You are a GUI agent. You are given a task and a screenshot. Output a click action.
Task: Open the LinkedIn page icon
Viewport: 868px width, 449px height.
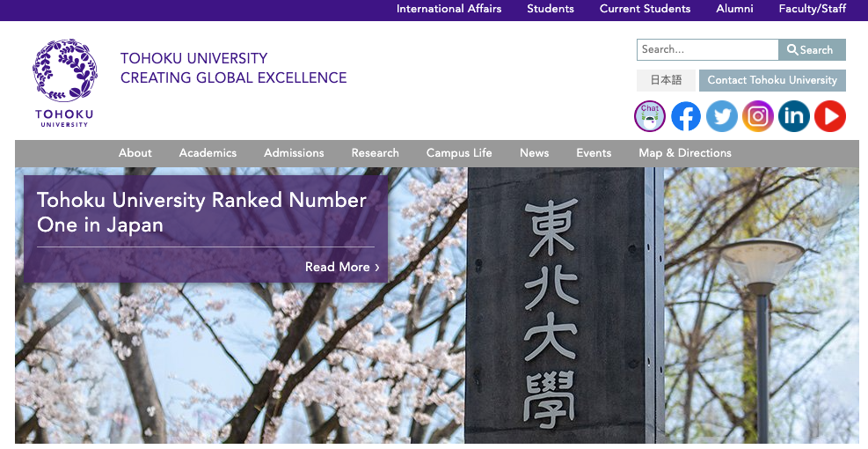pos(794,116)
